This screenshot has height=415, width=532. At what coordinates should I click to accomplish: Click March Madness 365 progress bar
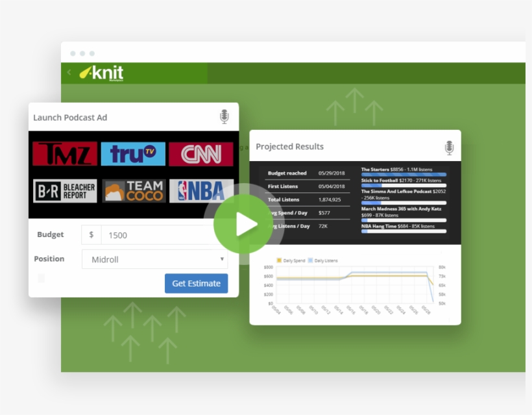[404, 220]
